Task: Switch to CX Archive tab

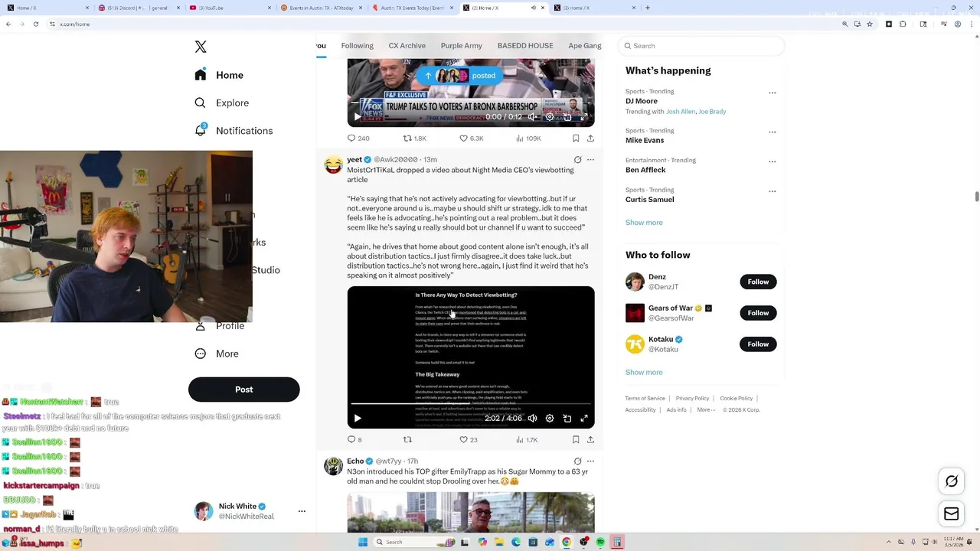Action: [407, 46]
